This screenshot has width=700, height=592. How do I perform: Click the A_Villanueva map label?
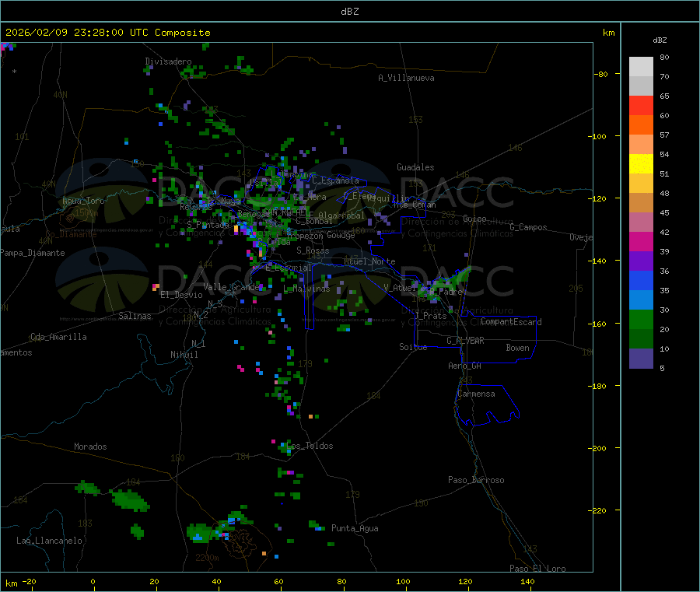(x=406, y=78)
